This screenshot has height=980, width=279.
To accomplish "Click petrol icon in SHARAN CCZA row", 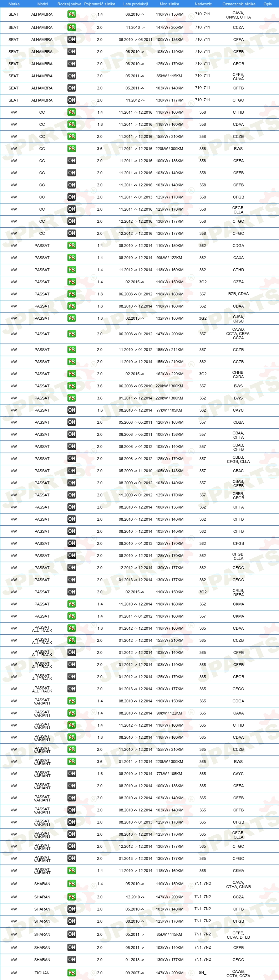I will click(72, 897).
